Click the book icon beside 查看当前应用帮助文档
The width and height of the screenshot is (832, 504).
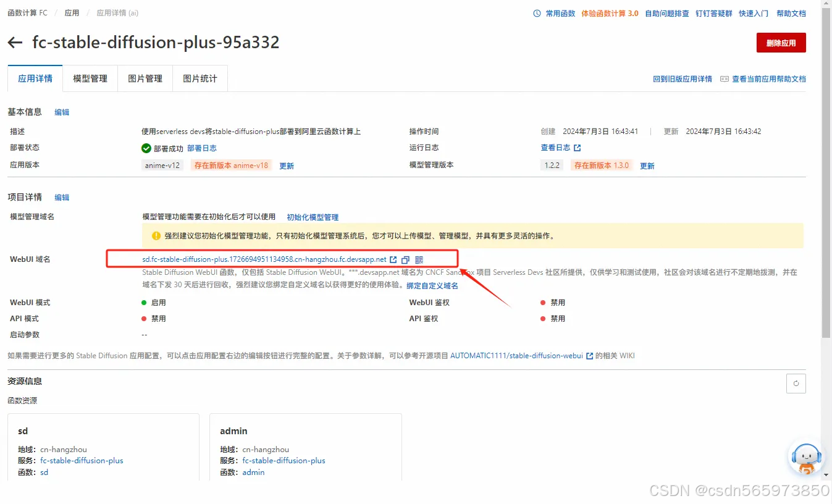pyautogui.click(x=725, y=79)
